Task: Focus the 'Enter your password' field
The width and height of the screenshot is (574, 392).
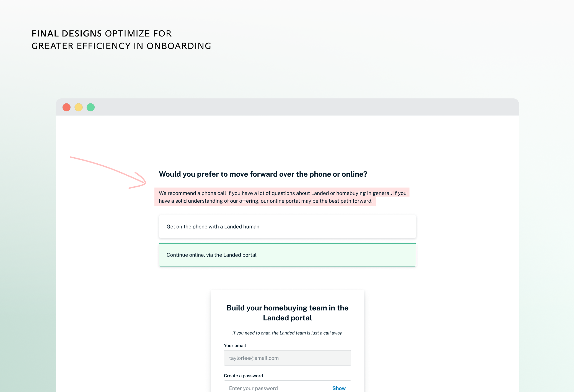Action: coord(287,387)
